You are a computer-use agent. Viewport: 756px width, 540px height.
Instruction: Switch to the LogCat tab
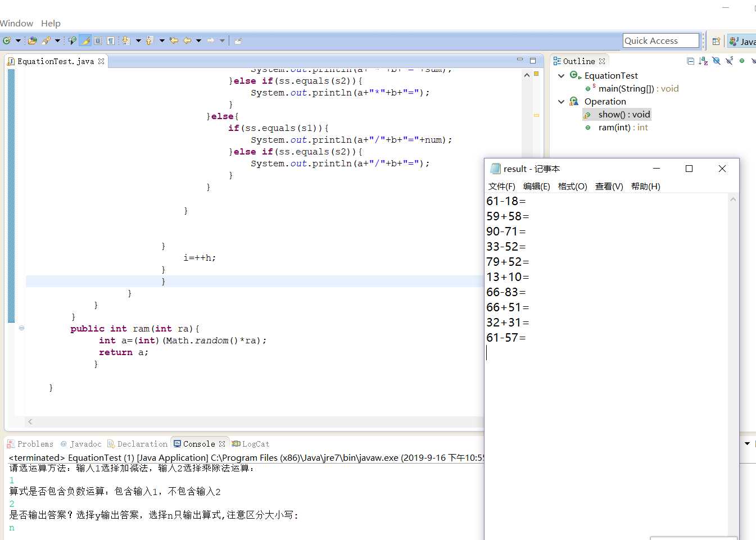[x=251, y=444]
